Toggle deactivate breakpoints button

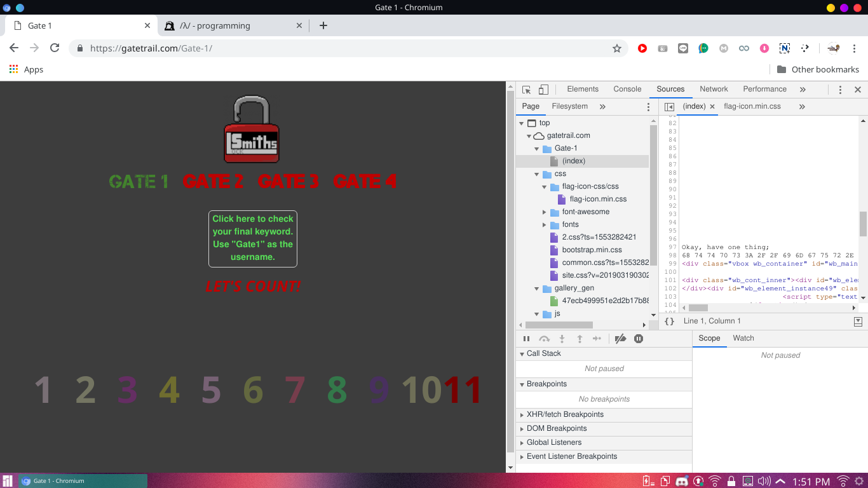tap(621, 339)
